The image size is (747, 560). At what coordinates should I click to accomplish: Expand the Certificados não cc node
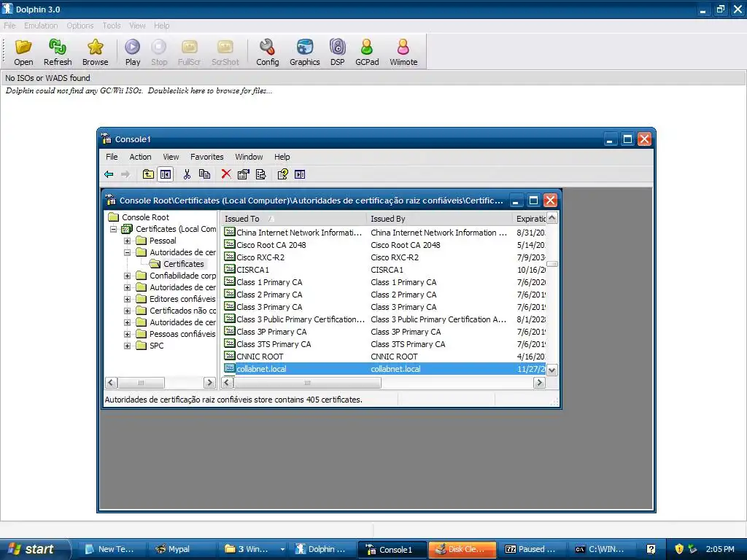127,311
